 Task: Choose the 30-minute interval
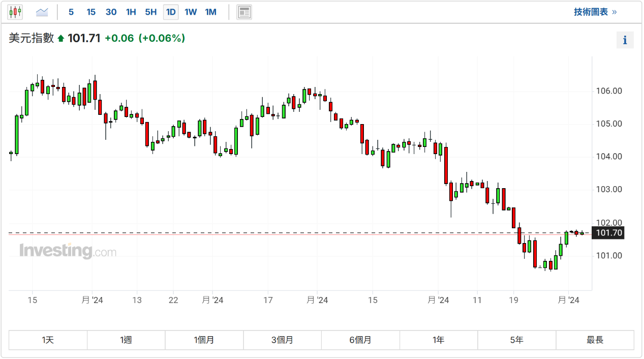point(111,12)
